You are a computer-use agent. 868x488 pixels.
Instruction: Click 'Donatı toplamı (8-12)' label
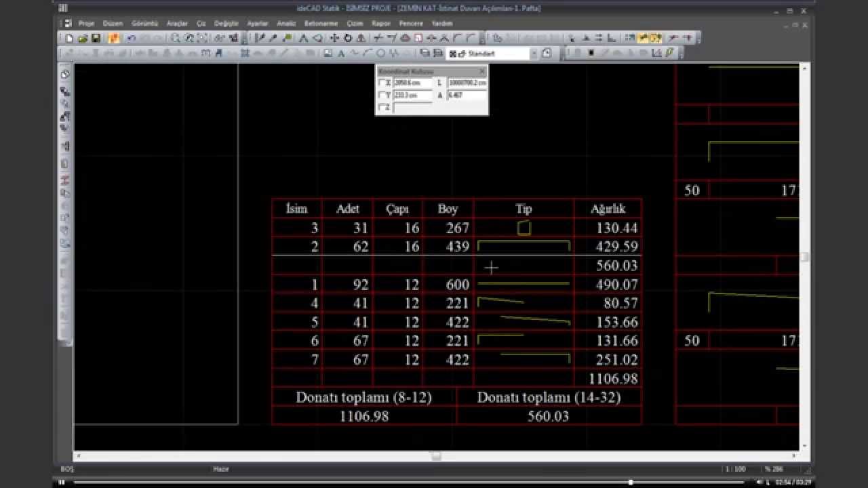coord(364,397)
